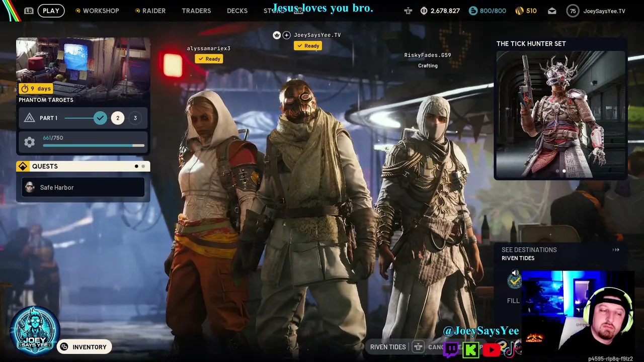Click the controller glyph on the INVENTORY button

64,347
